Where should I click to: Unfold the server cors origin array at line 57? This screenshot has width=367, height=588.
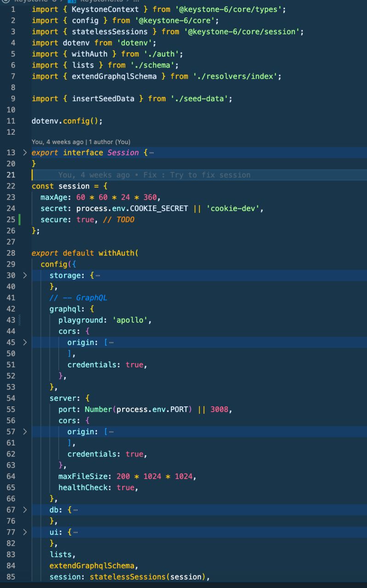click(x=25, y=432)
